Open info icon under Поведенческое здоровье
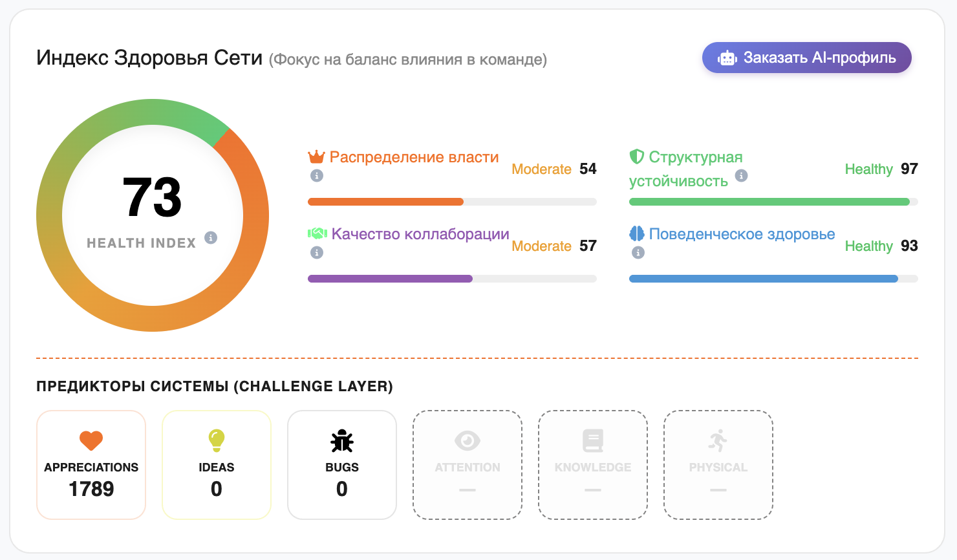 coord(638,252)
